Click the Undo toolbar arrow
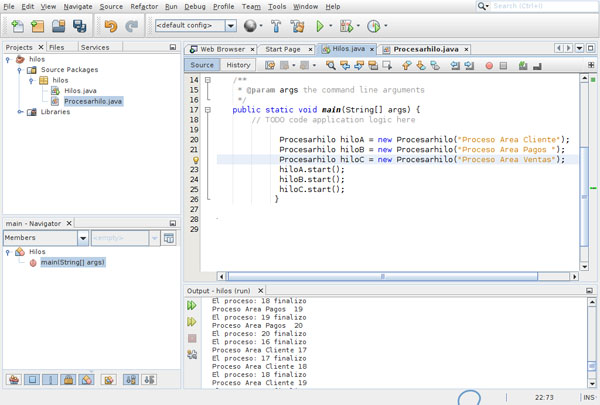600x405 pixels. pyautogui.click(x=110, y=26)
